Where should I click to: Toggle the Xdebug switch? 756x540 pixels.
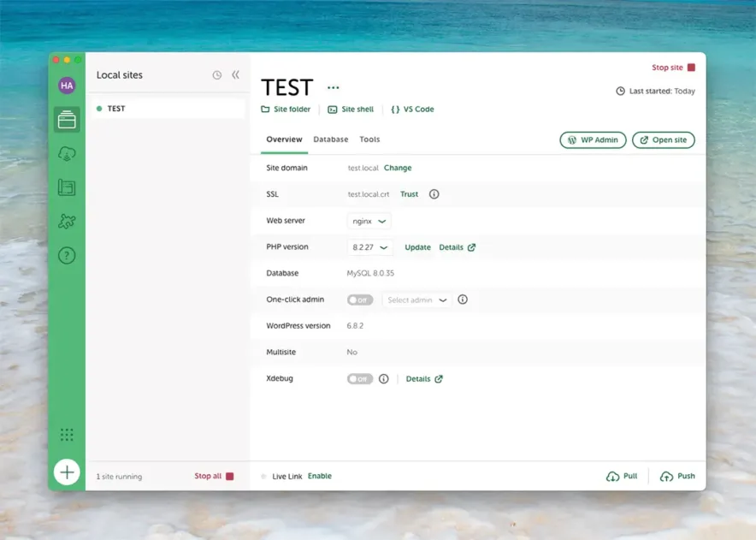(x=360, y=379)
